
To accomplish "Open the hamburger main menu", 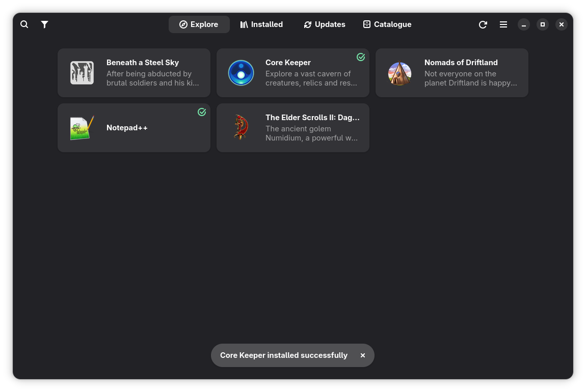I will (x=503, y=24).
